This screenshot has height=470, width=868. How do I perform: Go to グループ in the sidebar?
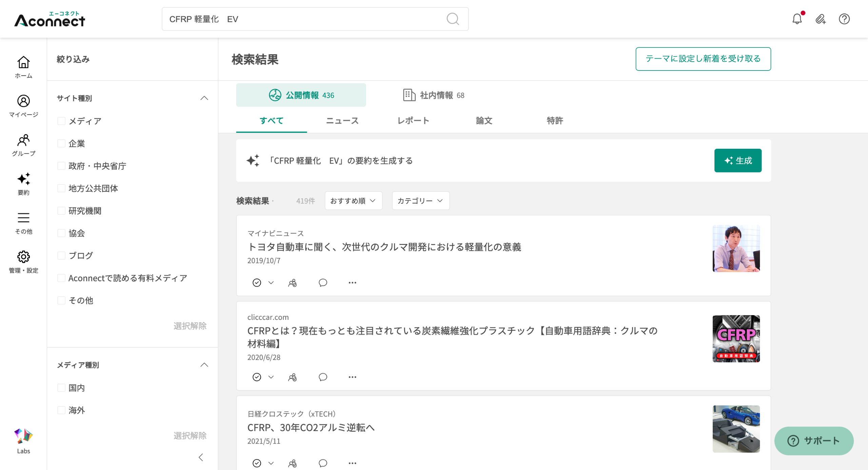coord(23,145)
